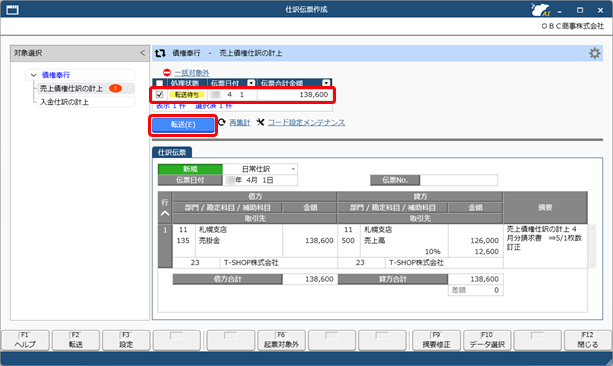The height and width of the screenshot is (366, 613).
Task: Click the debit 売掛金 account cell
Action: (209, 240)
